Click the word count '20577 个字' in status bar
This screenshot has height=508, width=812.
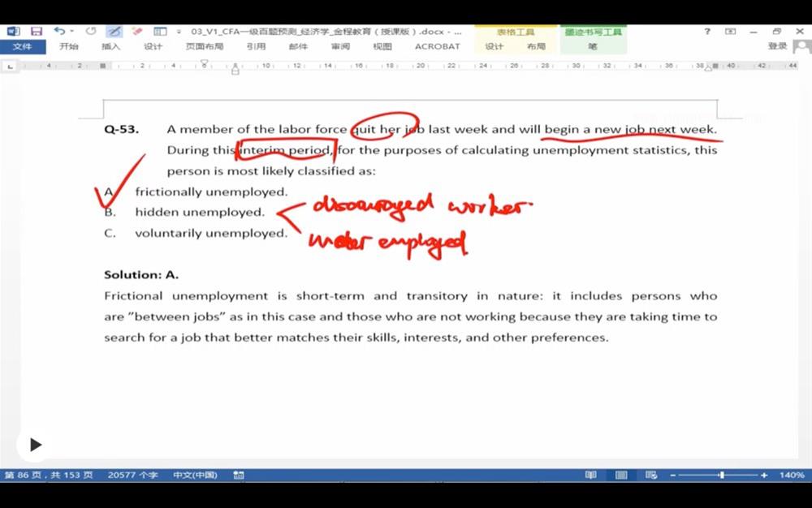pyautogui.click(x=132, y=475)
